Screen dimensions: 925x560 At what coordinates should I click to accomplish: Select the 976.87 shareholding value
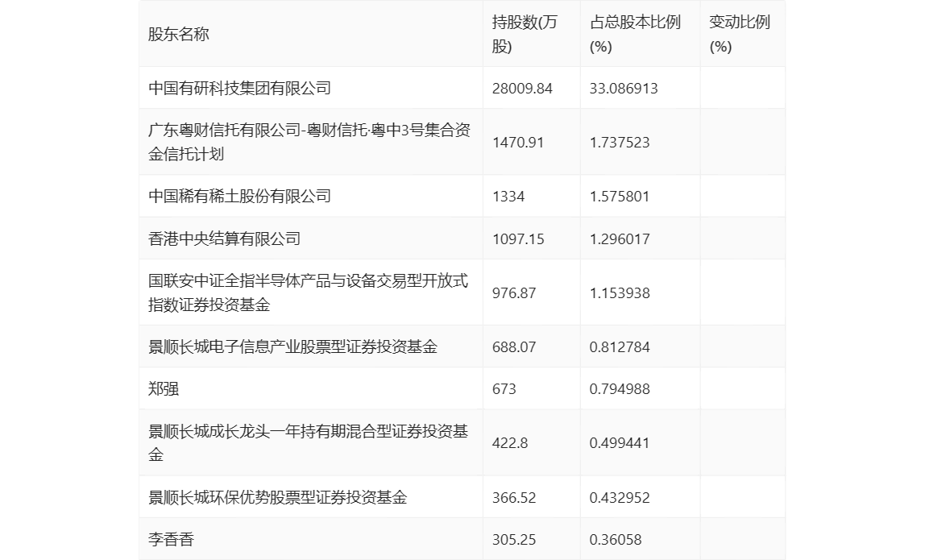coord(514,292)
